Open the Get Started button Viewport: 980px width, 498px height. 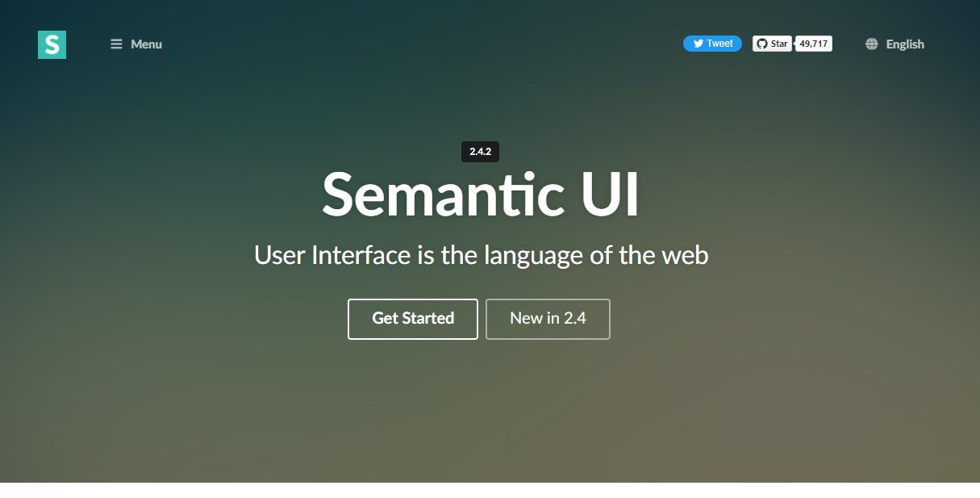click(x=413, y=319)
